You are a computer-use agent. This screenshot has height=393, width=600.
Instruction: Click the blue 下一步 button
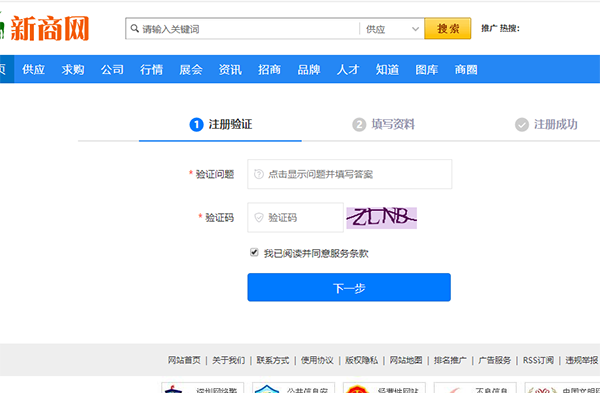click(x=349, y=287)
